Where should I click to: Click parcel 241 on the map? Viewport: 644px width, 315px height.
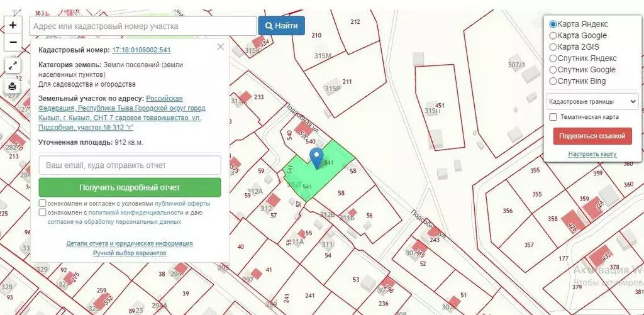(x=309, y=296)
